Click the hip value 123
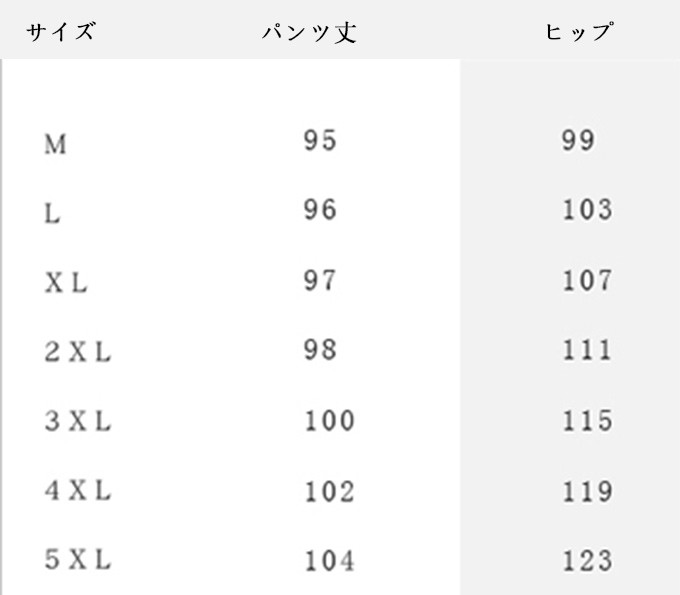Image resolution: width=680 pixels, height=595 pixels. tap(586, 561)
